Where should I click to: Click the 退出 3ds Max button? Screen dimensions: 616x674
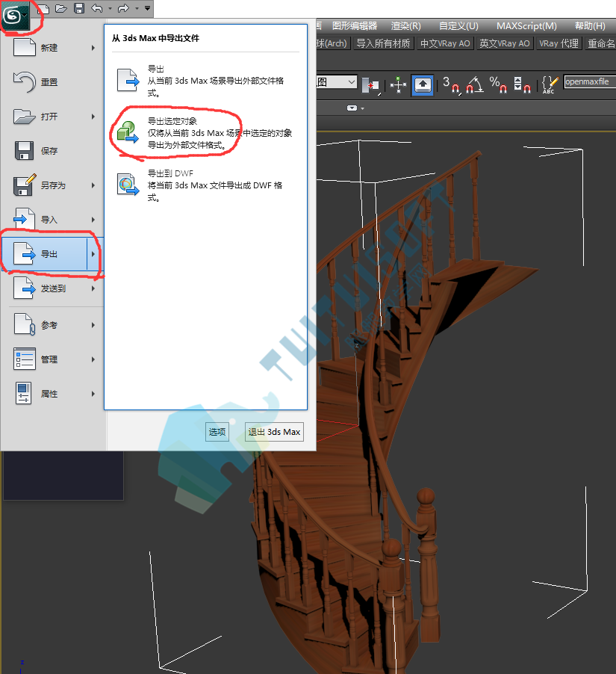(x=274, y=432)
